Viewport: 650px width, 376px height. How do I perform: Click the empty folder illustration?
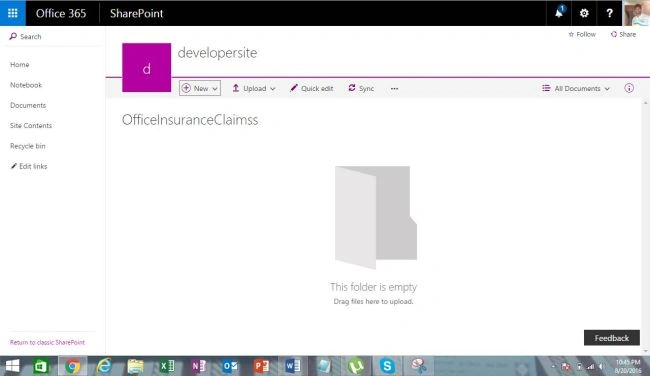[x=376, y=217]
